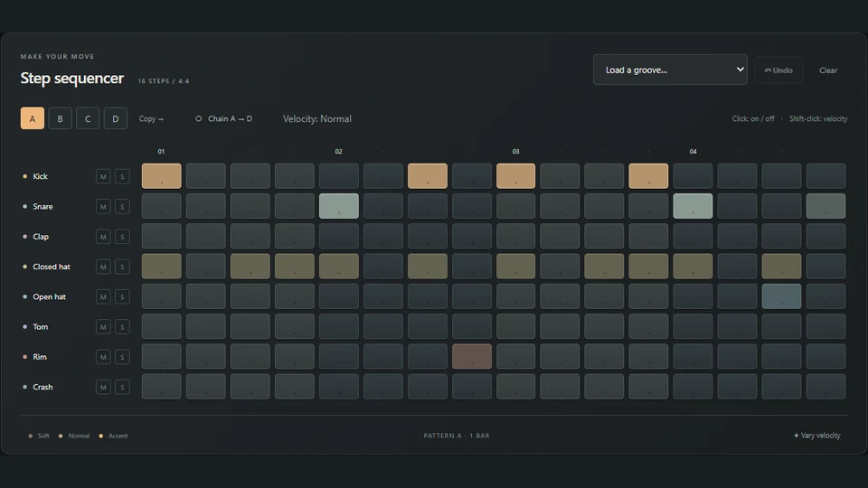
Task: Mute the Clap track
Action: click(x=103, y=237)
